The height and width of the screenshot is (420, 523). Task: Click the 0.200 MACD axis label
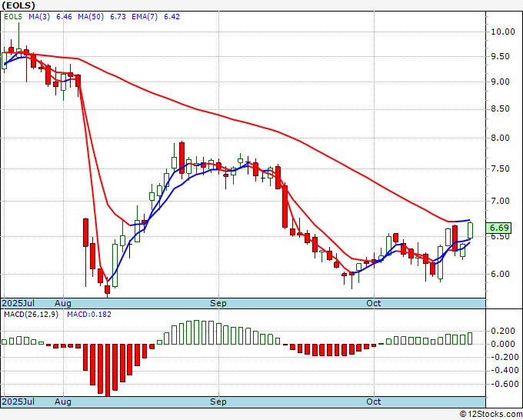pos(503,331)
